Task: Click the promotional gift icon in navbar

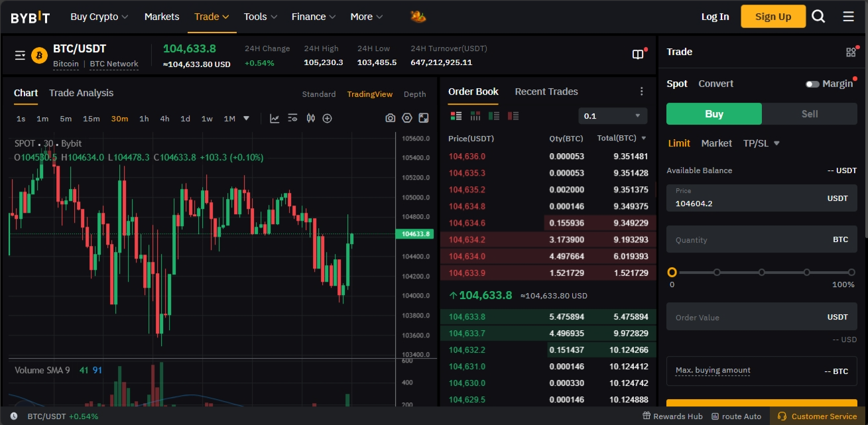Action: point(418,17)
